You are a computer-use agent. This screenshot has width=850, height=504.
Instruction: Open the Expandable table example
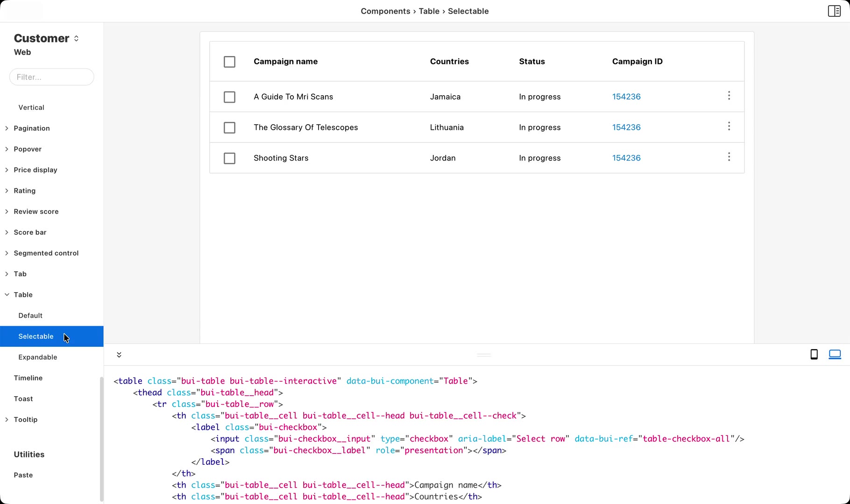[38, 357]
